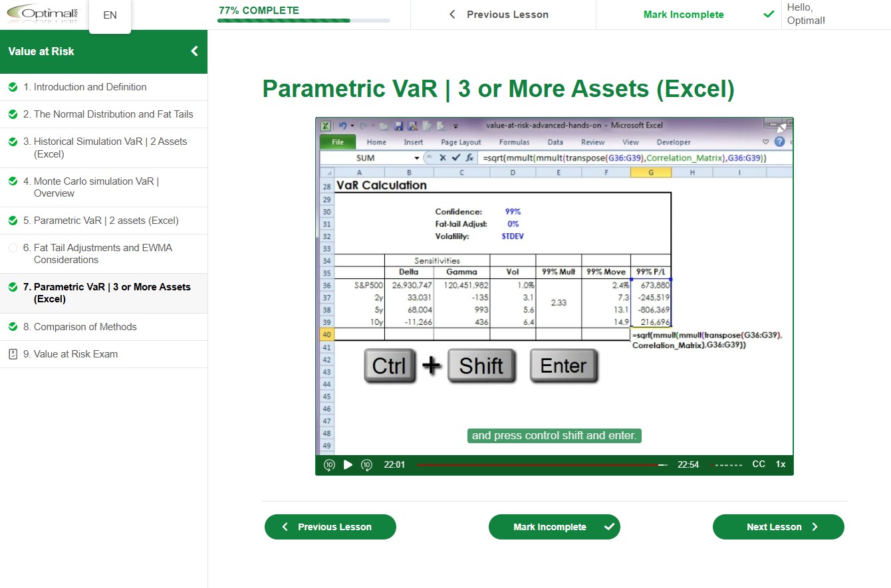Adjust the video volume slider
The image size is (891, 588).
click(x=726, y=465)
